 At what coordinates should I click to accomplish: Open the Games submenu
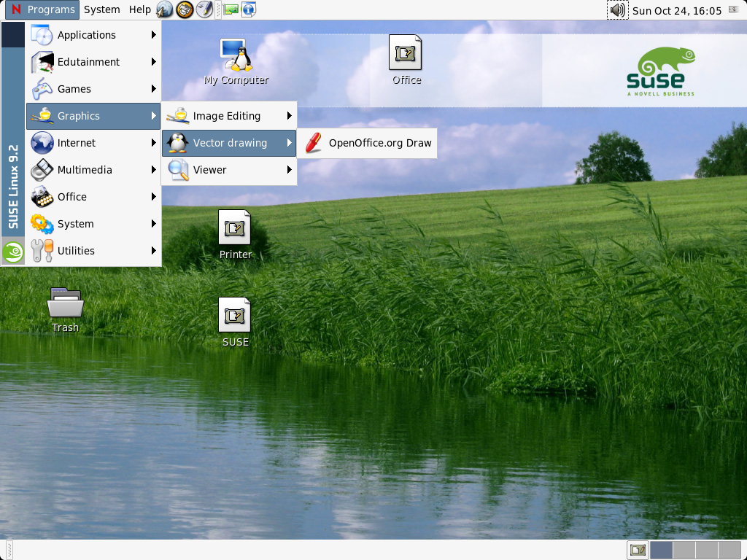tap(93, 88)
